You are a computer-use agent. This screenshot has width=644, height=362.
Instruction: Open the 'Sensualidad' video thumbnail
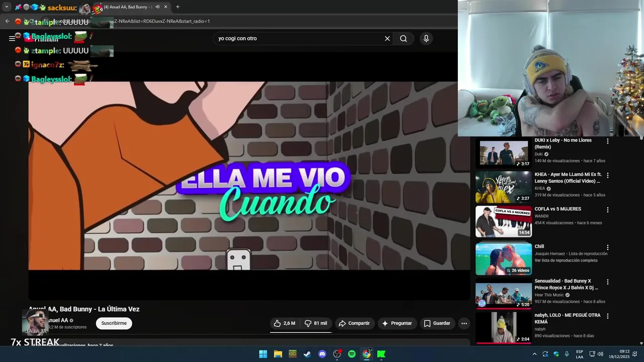pos(504,294)
